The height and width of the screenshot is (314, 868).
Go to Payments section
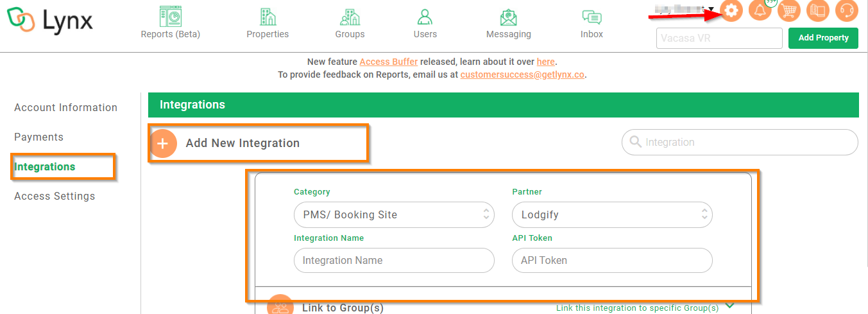[38, 137]
